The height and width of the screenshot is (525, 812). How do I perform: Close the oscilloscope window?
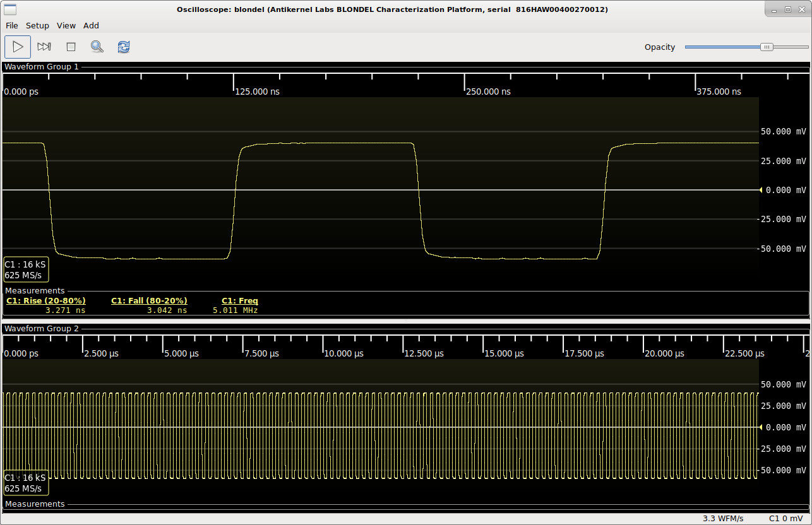pyautogui.click(x=801, y=9)
